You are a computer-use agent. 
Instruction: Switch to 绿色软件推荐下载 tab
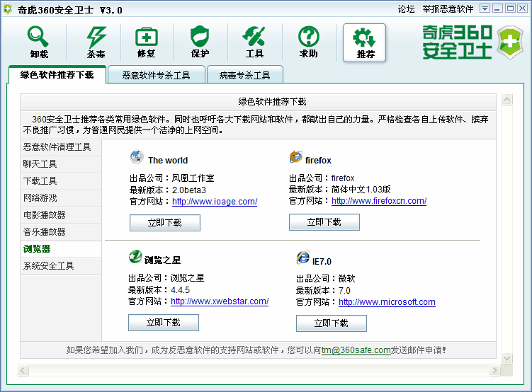click(x=57, y=74)
